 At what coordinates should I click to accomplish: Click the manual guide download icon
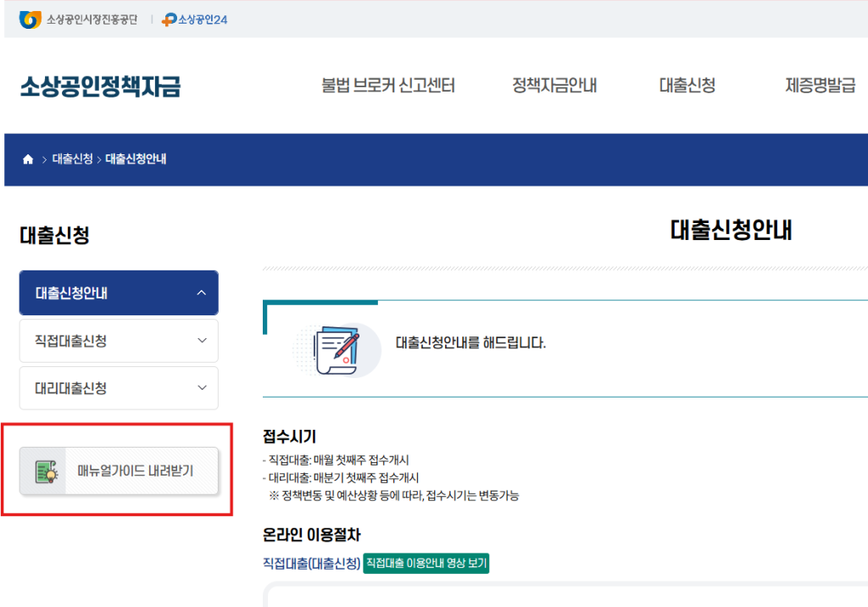click(x=47, y=471)
